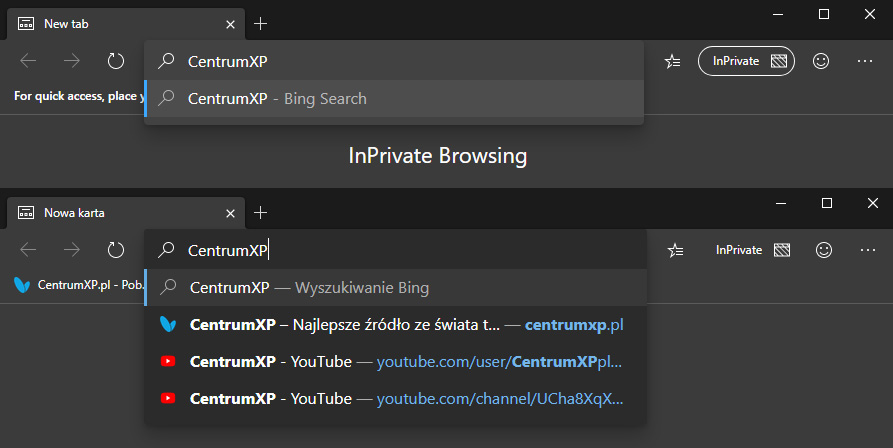Close the Nowa karta tab
This screenshot has width=893, height=448.
230,213
